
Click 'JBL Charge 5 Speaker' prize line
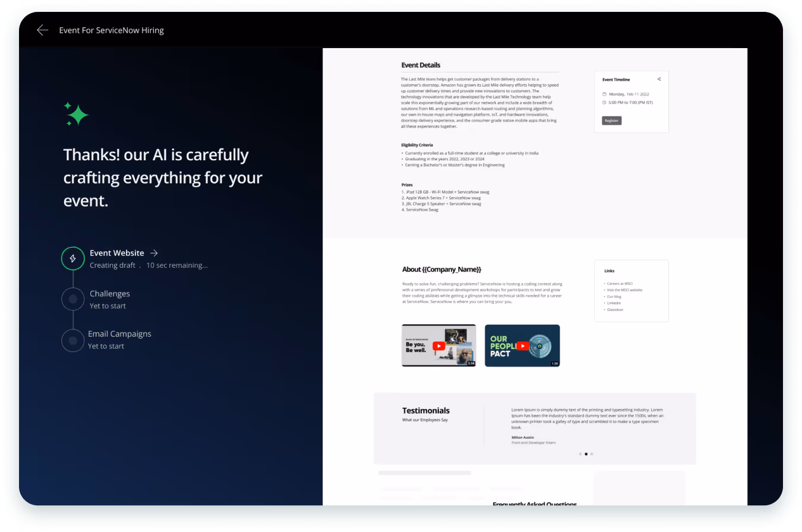pos(441,204)
